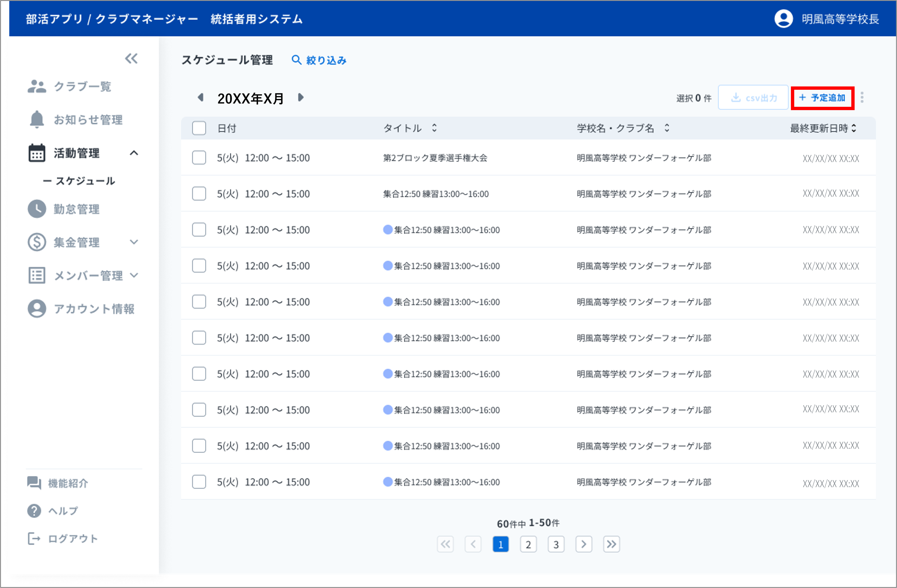The width and height of the screenshot is (897, 588).
Task: Open 機能紹介 from the sidebar
Action: tap(67, 483)
